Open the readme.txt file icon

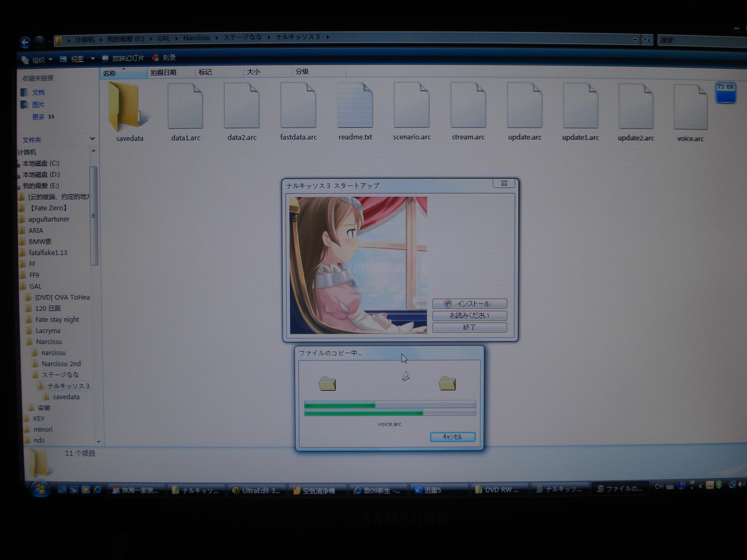point(355,106)
